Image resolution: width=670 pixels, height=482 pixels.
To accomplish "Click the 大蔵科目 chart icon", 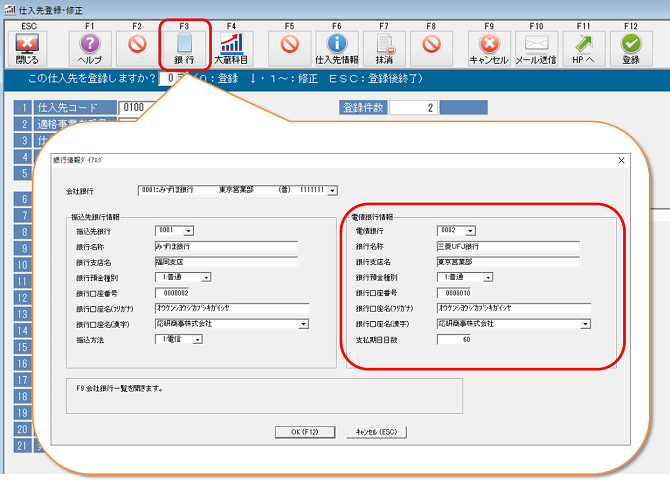I will pyautogui.click(x=231, y=44).
